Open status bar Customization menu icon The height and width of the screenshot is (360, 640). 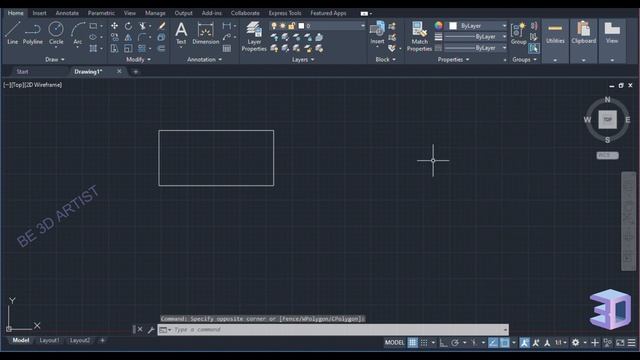coord(631,342)
